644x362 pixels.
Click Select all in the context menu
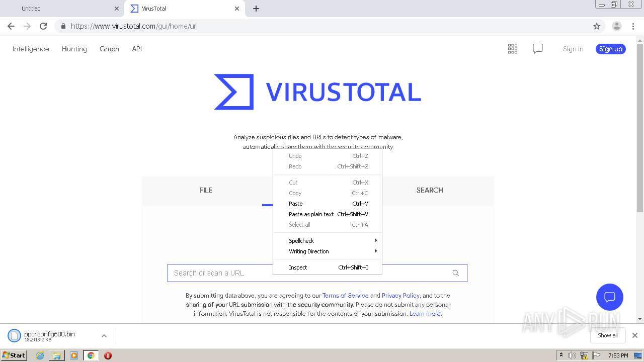point(328,225)
